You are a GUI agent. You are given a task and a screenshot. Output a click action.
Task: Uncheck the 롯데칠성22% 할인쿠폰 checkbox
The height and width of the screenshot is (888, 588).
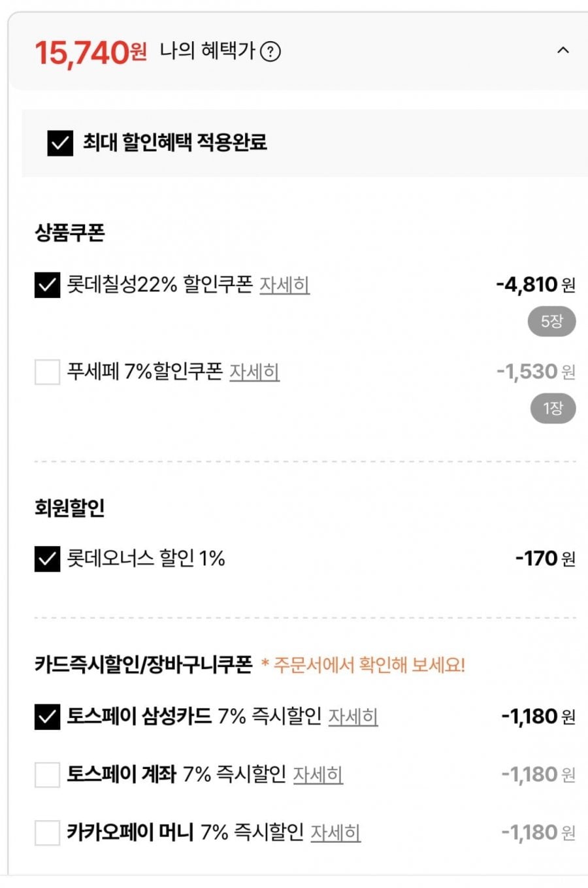pyautogui.click(x=47, y=285)
